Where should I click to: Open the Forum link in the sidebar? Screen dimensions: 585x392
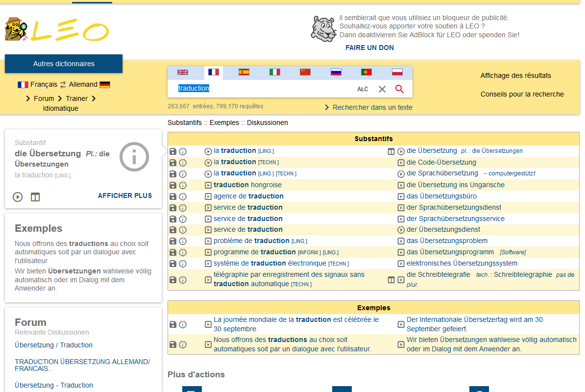coord(44,98)
